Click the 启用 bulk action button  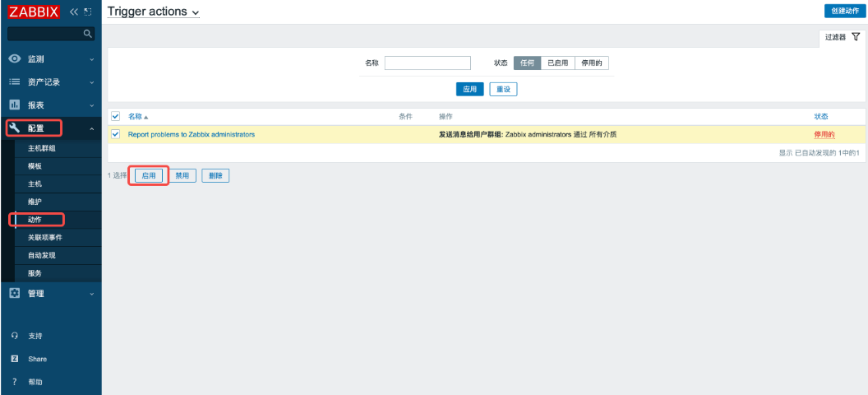point(149,175)
